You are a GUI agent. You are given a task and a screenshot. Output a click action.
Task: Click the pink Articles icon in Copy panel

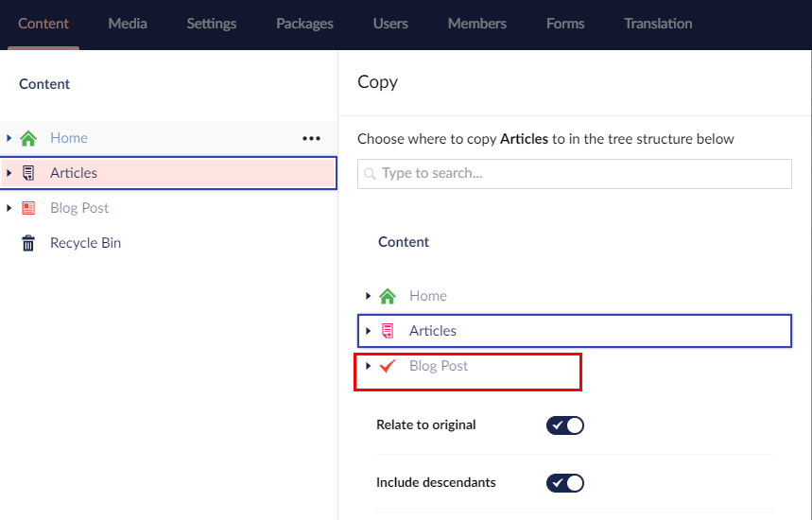click(388, 331)
